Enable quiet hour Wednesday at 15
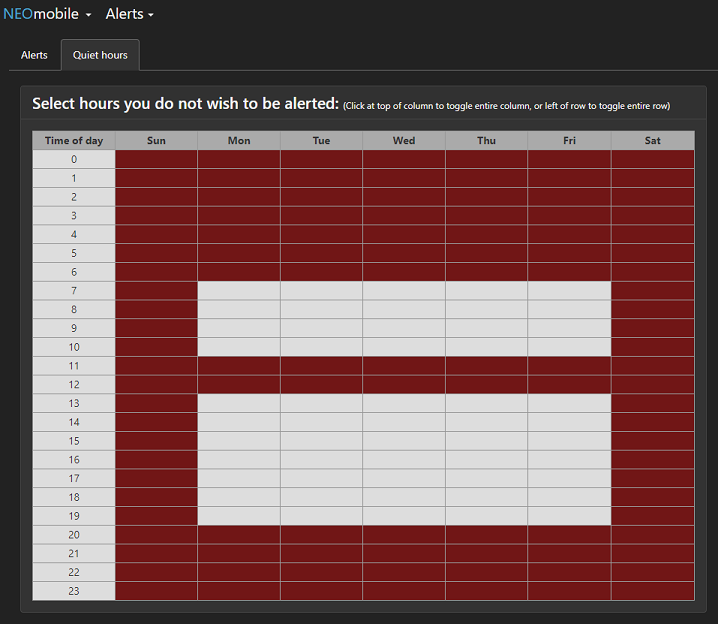Viewport: 718px width, 624px height. 404,441
